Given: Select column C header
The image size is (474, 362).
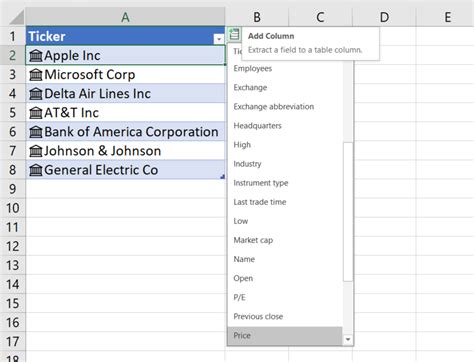Looking at the screenshot, I should point(320,17).
